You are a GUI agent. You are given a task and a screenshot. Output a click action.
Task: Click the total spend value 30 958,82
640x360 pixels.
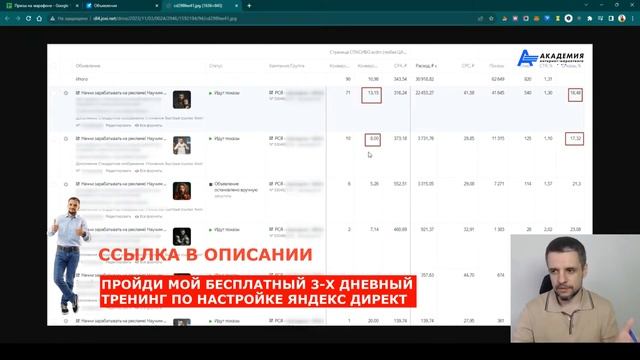coord(424,79)
